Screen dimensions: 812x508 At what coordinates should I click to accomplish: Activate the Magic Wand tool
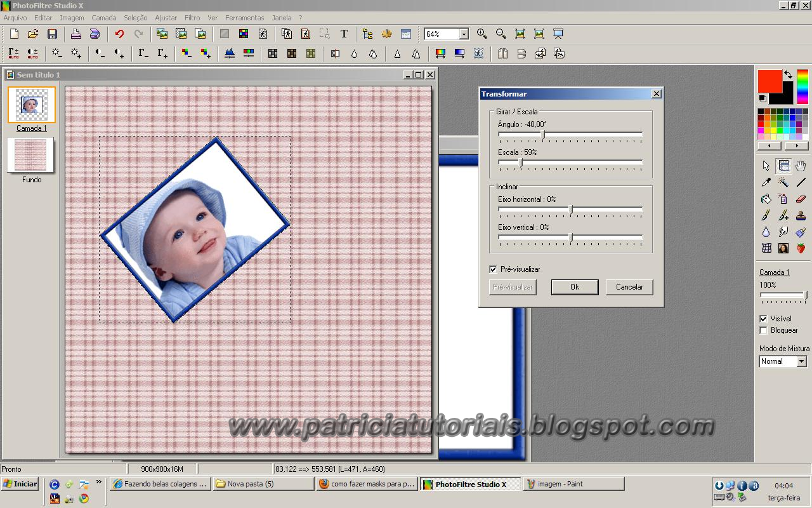[782, 182]
